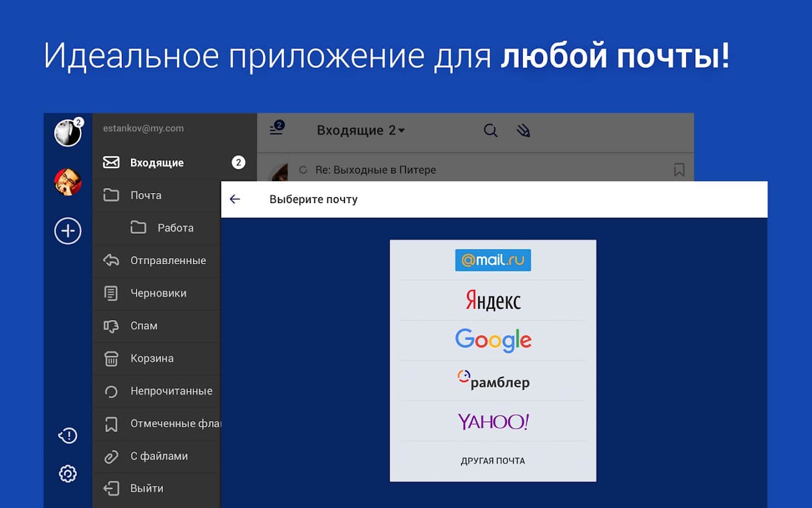Open the Входящие folder in sidebar

tap(157, 163)
